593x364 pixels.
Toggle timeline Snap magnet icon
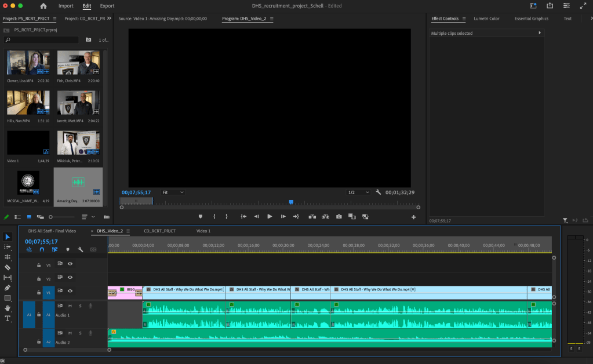click(42, 250)
